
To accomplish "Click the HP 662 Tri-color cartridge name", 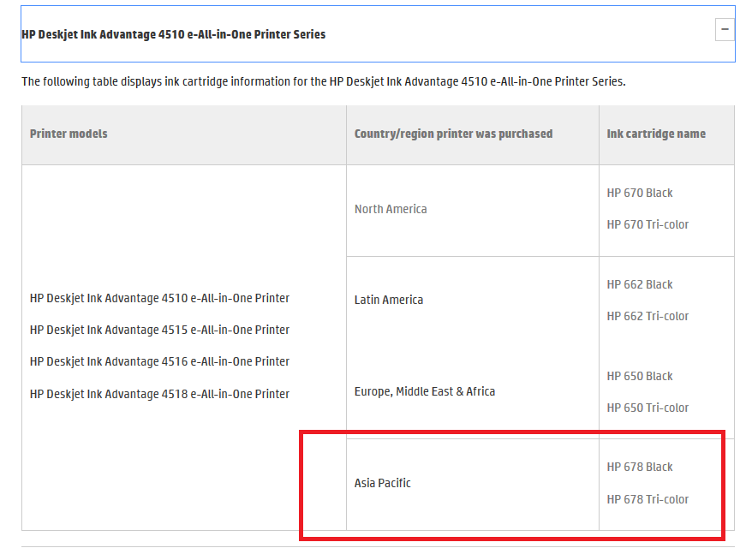I will (648, 316).
